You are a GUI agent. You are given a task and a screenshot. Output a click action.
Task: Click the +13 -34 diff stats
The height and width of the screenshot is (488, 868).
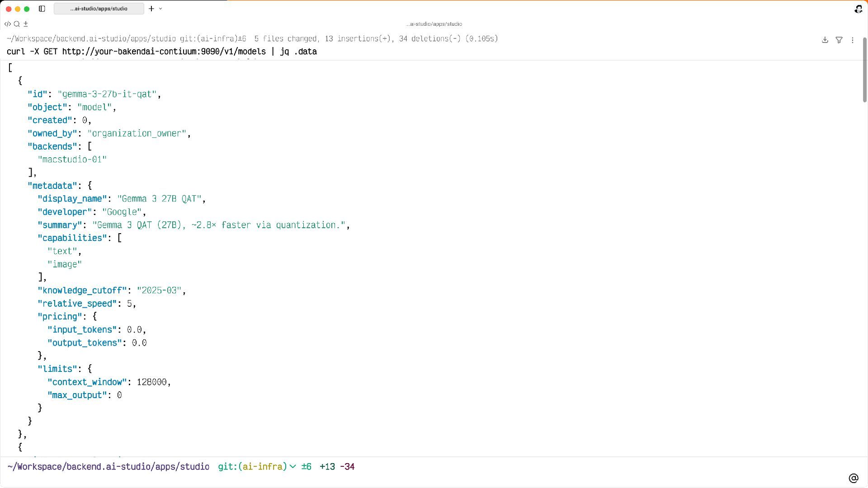coord(337,467)
